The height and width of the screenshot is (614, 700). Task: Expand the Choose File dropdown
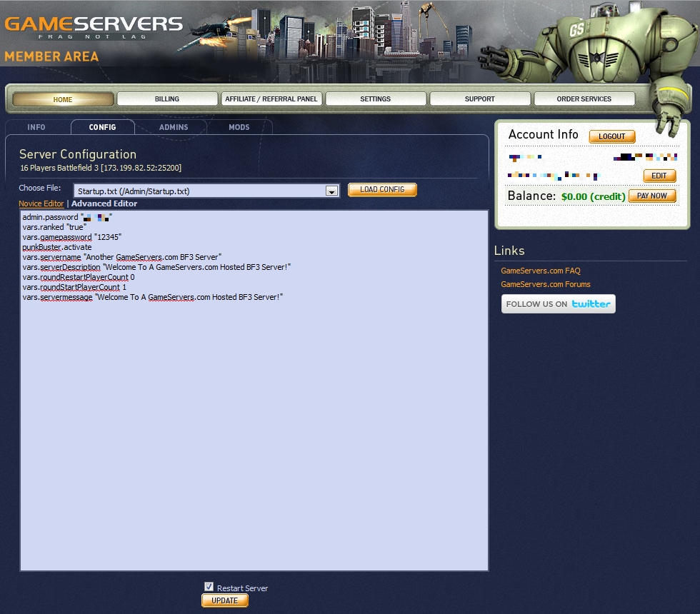(206, 191)
